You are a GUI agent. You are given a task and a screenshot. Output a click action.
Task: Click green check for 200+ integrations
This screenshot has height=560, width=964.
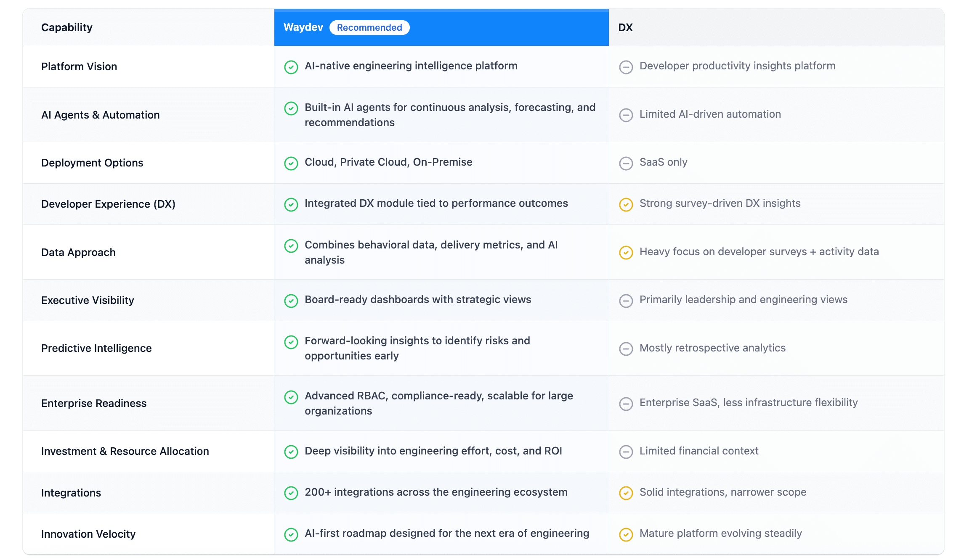[291, 493]
